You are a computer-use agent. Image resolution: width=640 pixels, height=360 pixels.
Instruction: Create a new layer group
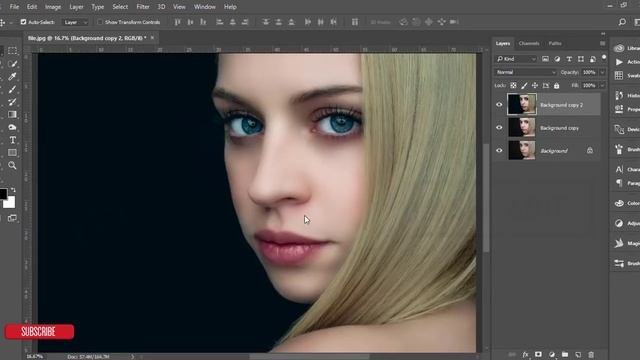(565, 355)
